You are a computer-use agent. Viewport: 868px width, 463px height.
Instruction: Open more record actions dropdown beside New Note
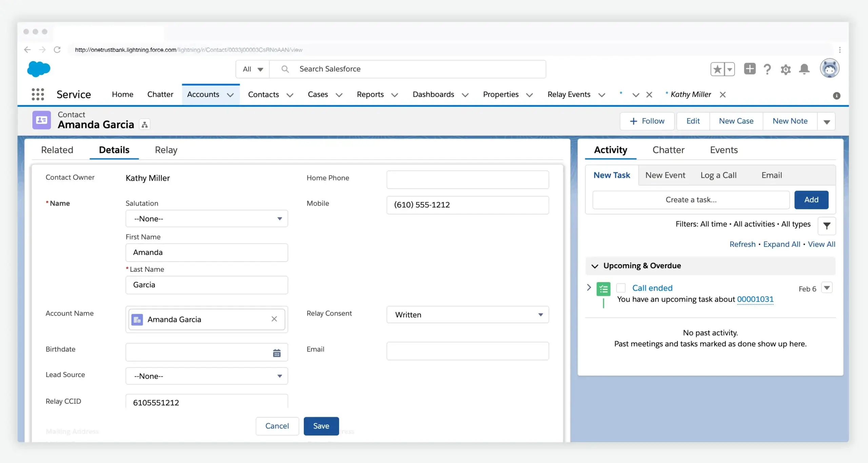tap(827, 121)
